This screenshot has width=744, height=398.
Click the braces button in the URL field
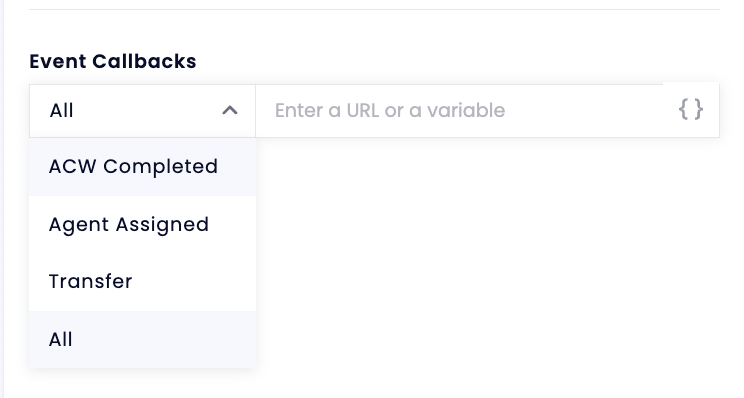click(690, 110)
